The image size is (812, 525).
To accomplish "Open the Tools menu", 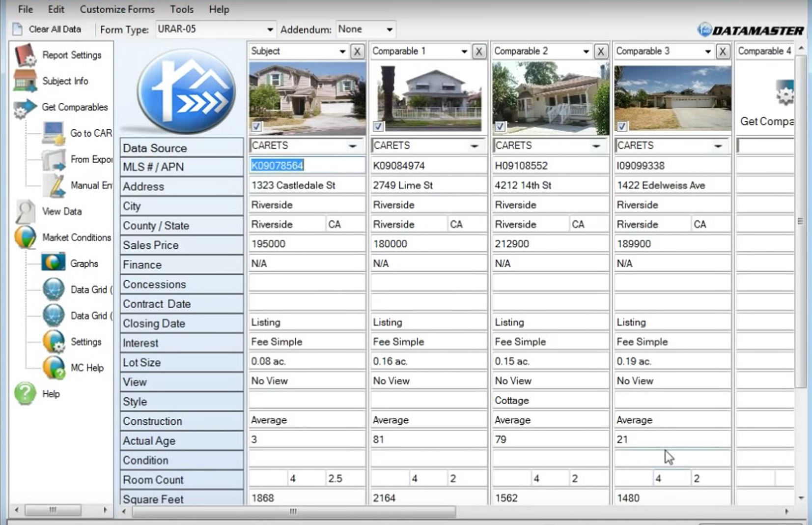I will pyautogui.click(x=181, y=9).
